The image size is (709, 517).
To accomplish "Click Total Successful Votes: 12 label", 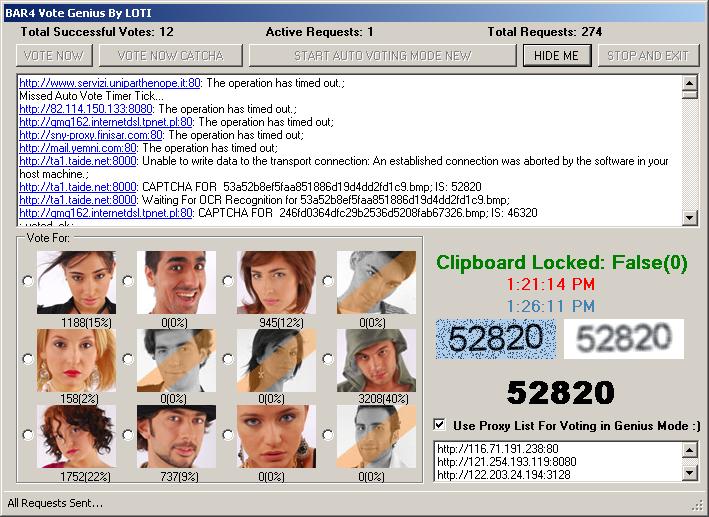I will 97,32.
